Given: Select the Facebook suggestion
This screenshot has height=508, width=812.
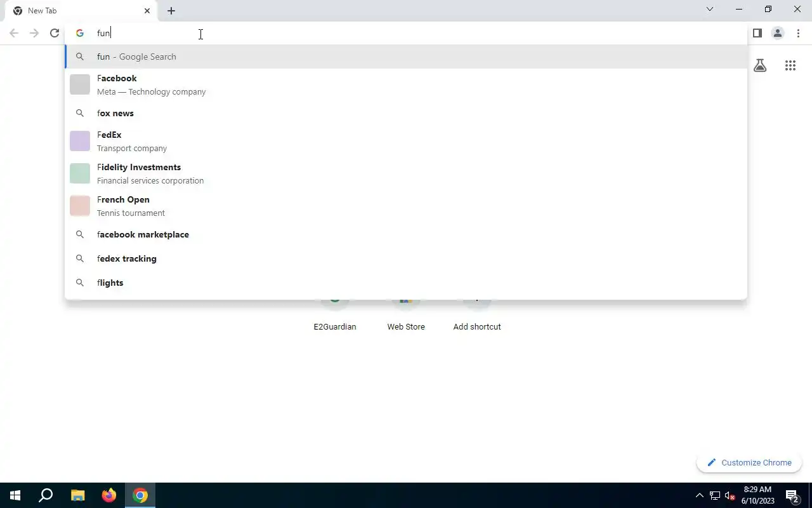Looking at the screenshot, I should pyautogui.click(x=406, y=84).
